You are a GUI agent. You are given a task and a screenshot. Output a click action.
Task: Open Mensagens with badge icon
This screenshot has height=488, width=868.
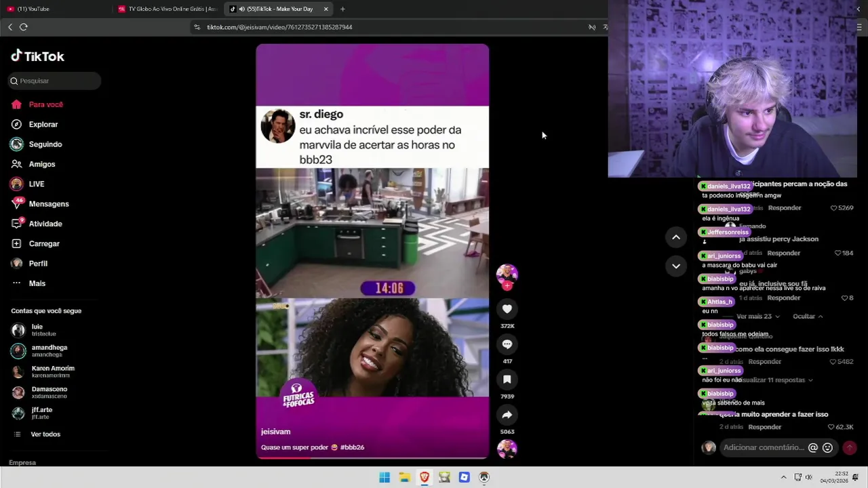point(16,203)
